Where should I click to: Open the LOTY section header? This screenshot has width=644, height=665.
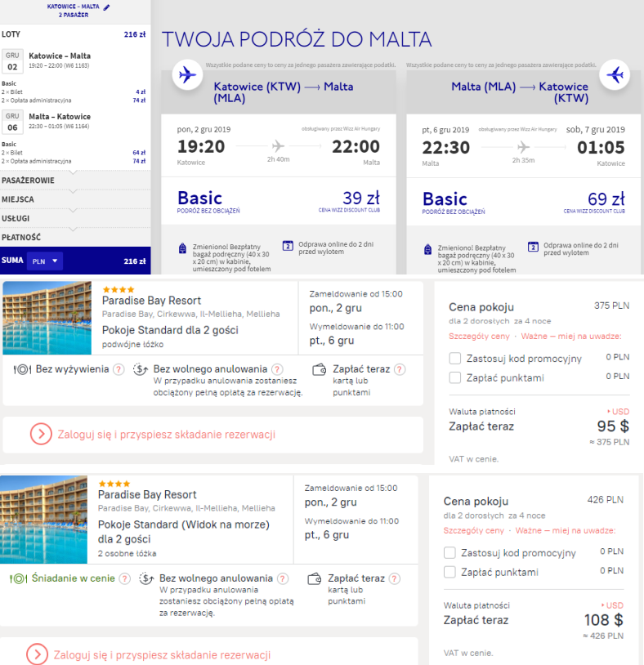click(x=75, y=34)
